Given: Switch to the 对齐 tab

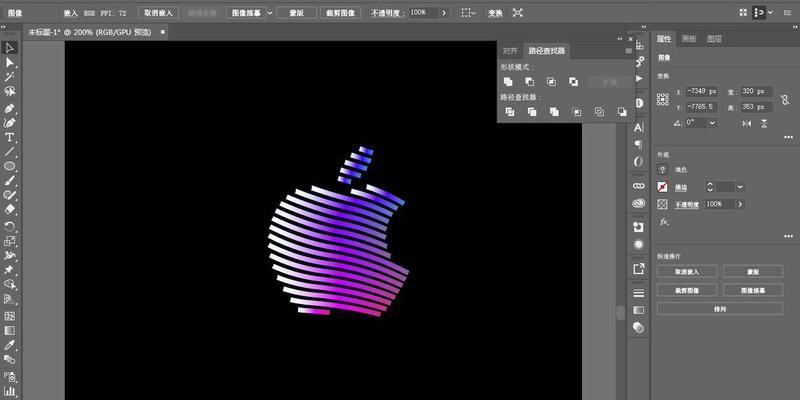Looking at the screenshot, I should (x=510, y=51).
